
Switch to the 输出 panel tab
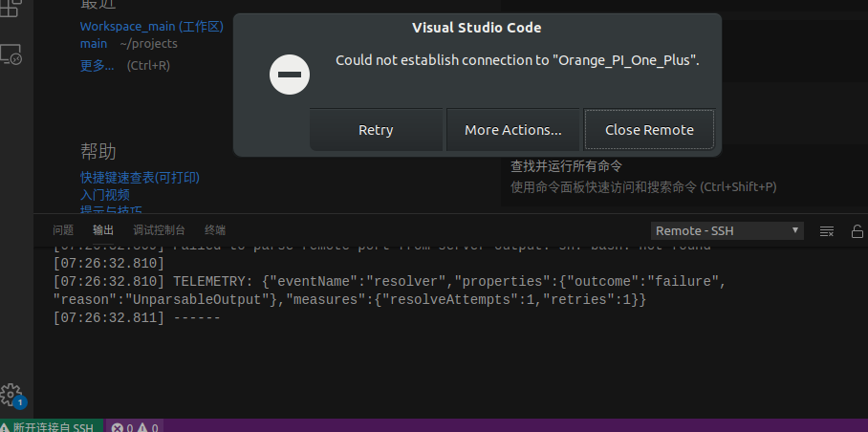(x=103, y=230)
